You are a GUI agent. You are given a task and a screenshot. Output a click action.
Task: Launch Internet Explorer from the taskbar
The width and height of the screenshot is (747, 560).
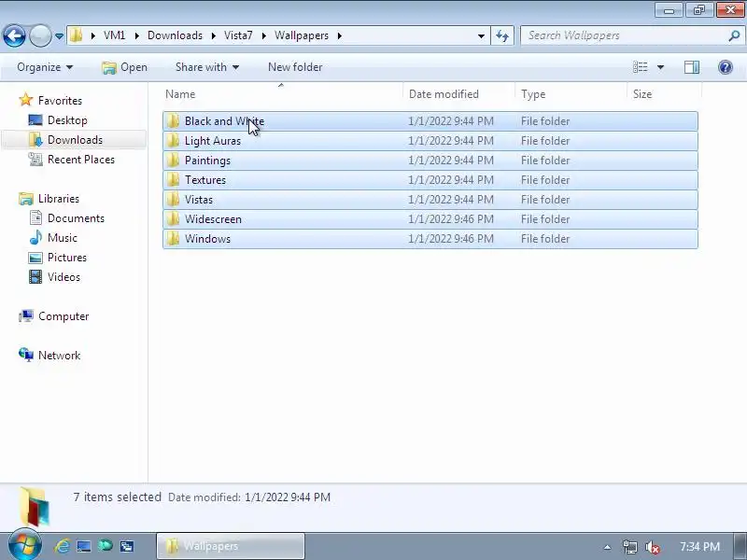[63, 546]
